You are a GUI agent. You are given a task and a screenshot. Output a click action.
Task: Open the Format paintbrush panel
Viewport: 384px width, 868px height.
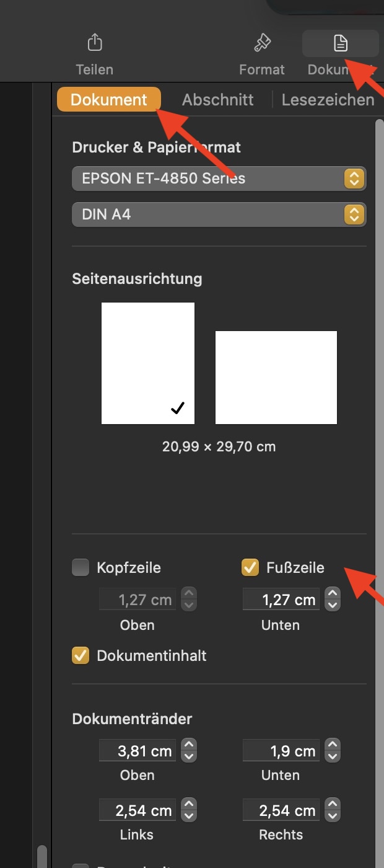tap(262, 43)
